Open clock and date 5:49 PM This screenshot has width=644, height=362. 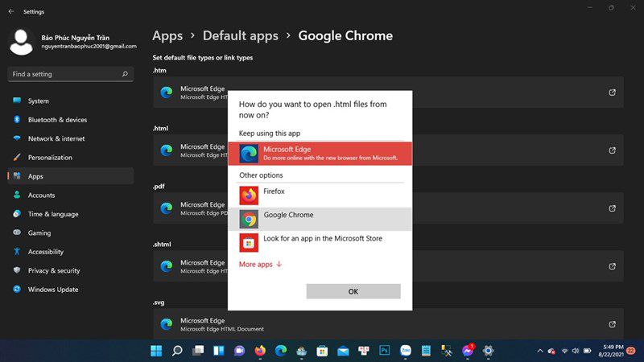click(611, 351)
